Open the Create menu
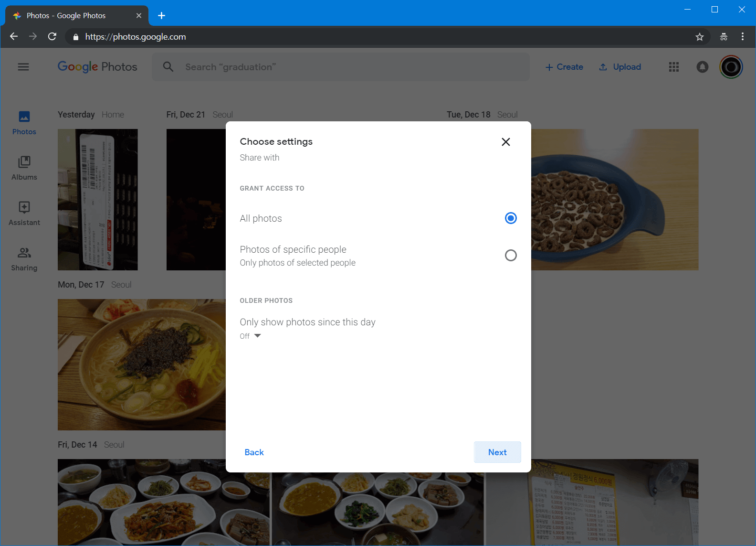Image resolution: width=756 pixels, height=546 pixels. click(564, 67)
